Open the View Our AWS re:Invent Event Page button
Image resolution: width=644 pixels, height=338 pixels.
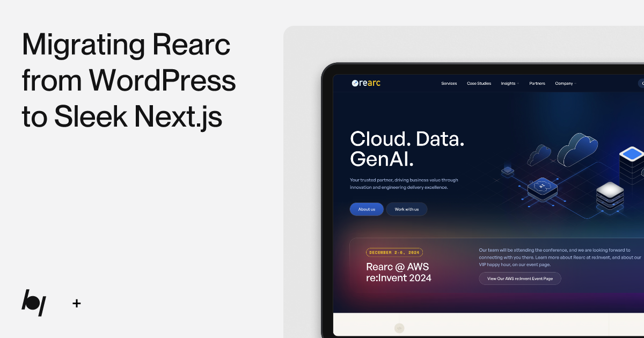(x=519, y=278)
